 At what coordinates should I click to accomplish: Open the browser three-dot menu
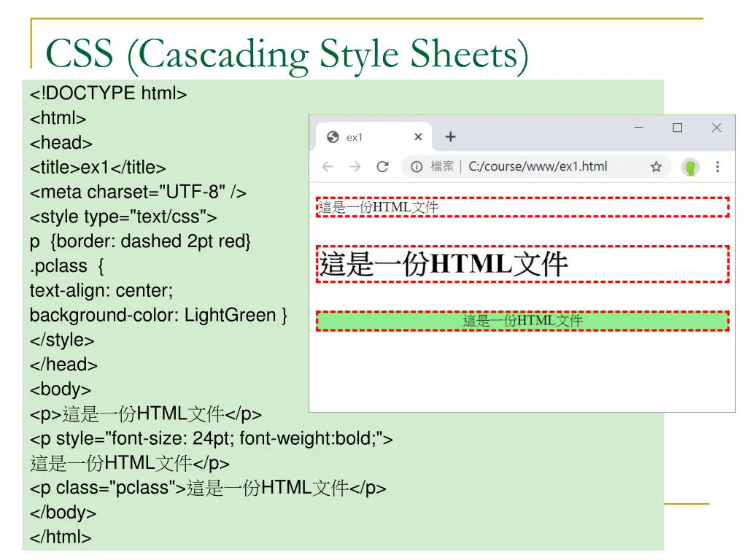pos(717,167)
